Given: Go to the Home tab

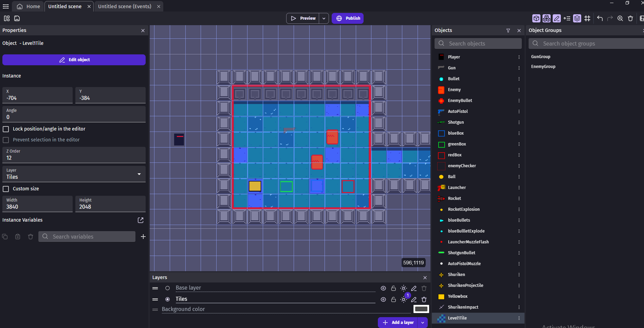Looking at the screenshot, I should (x=29, y=6).
